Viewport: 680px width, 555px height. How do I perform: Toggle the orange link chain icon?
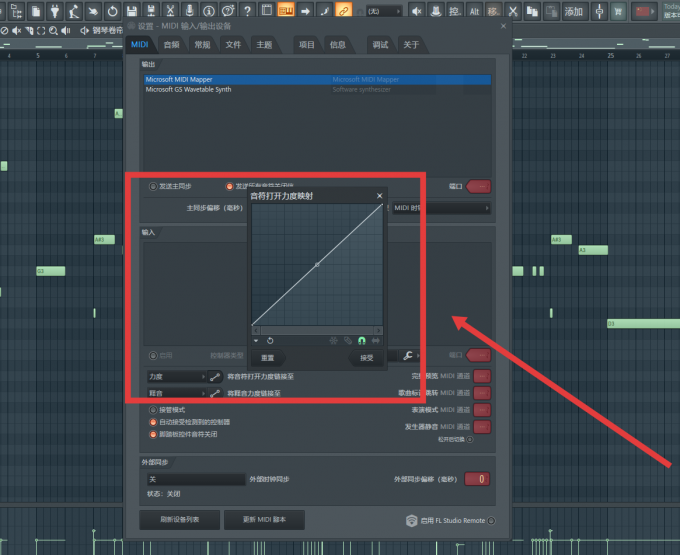343,10
